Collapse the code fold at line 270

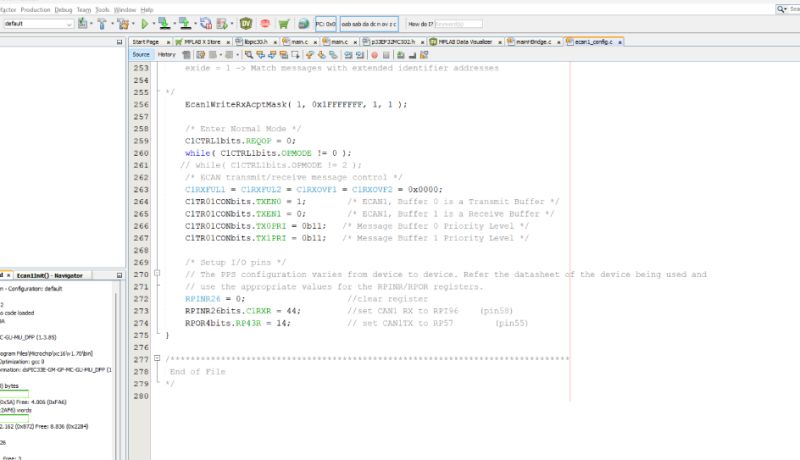157,273
